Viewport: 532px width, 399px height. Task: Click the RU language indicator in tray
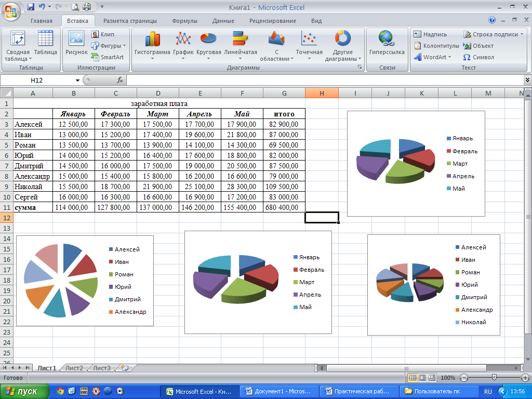tap(488, 392)
